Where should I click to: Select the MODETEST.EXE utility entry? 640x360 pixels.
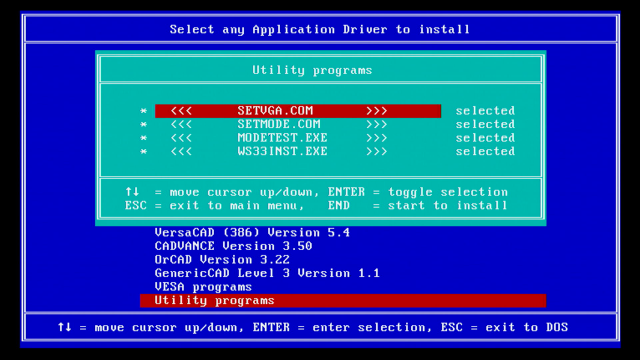pos(282,138)
